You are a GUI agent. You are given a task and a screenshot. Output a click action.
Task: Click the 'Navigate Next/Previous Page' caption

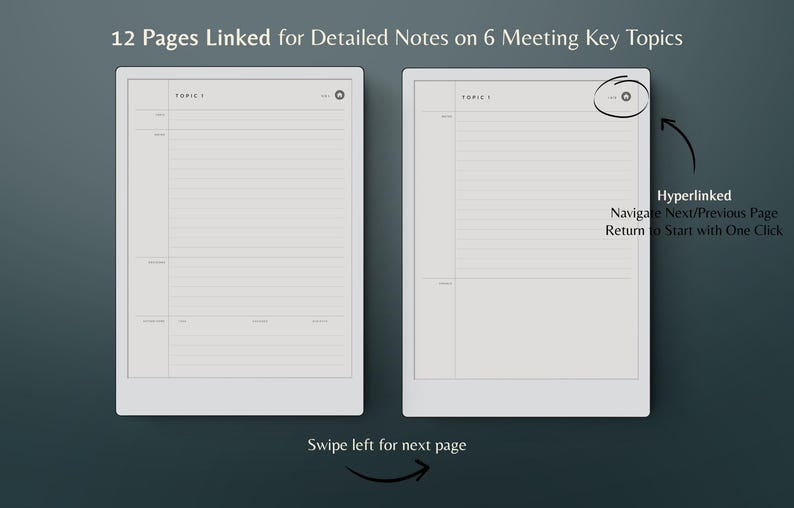[x=694, y=213]
